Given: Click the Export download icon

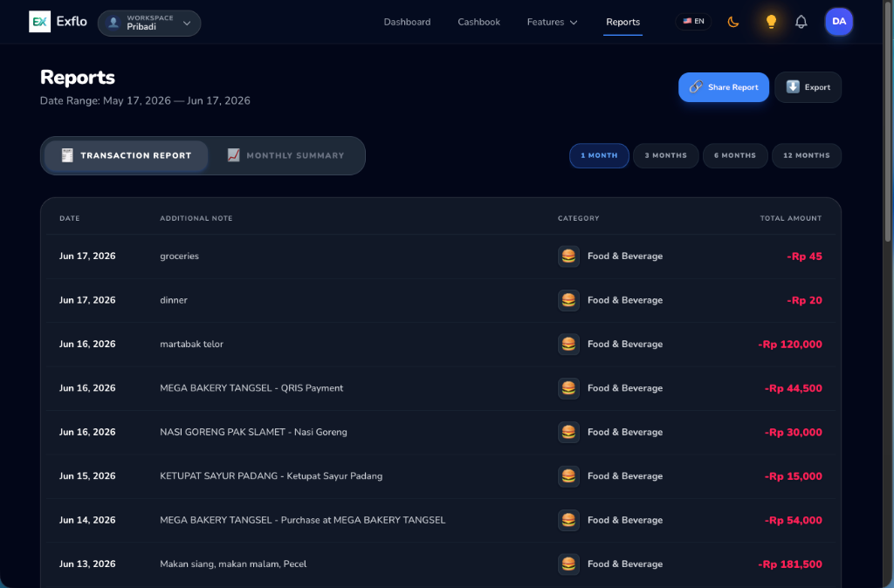Looking at the screenshot, I should (x=793, y=86).
